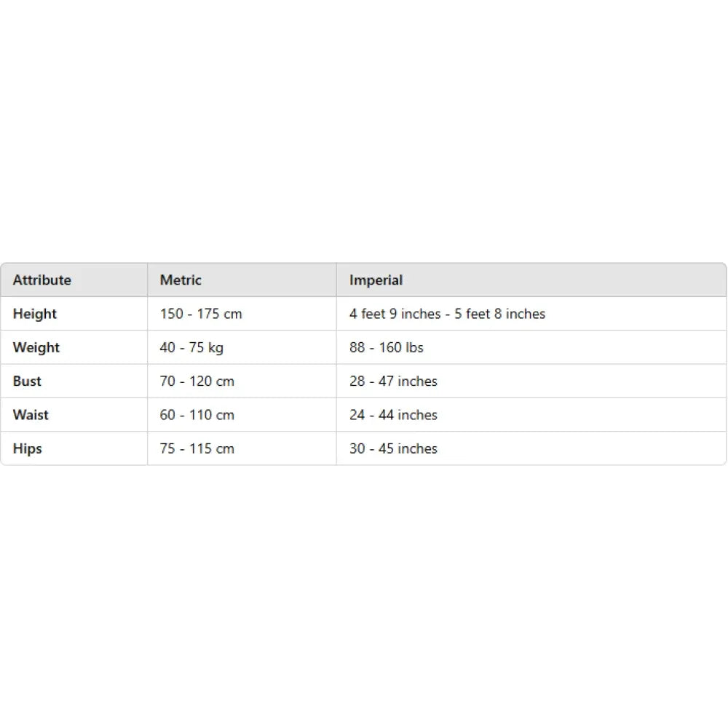Select the Weight row label
Screen dimensions: 728x728
pyautogui.click(x=36, y=347)
